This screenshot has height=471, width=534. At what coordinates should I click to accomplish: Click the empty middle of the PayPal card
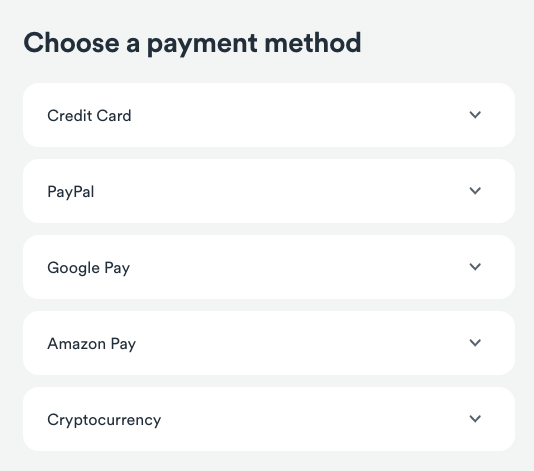click(279, 191)
